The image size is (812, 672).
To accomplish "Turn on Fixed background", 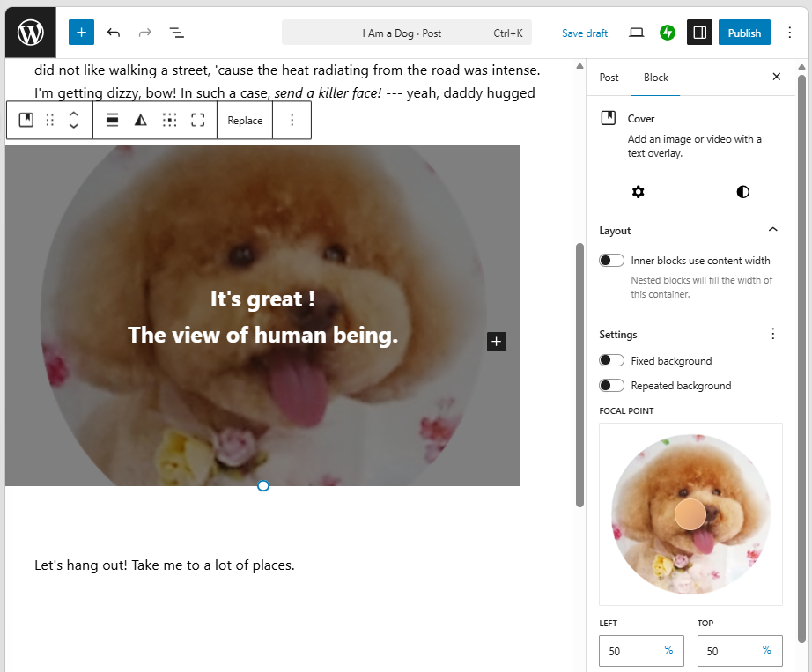I will (611, 361).
